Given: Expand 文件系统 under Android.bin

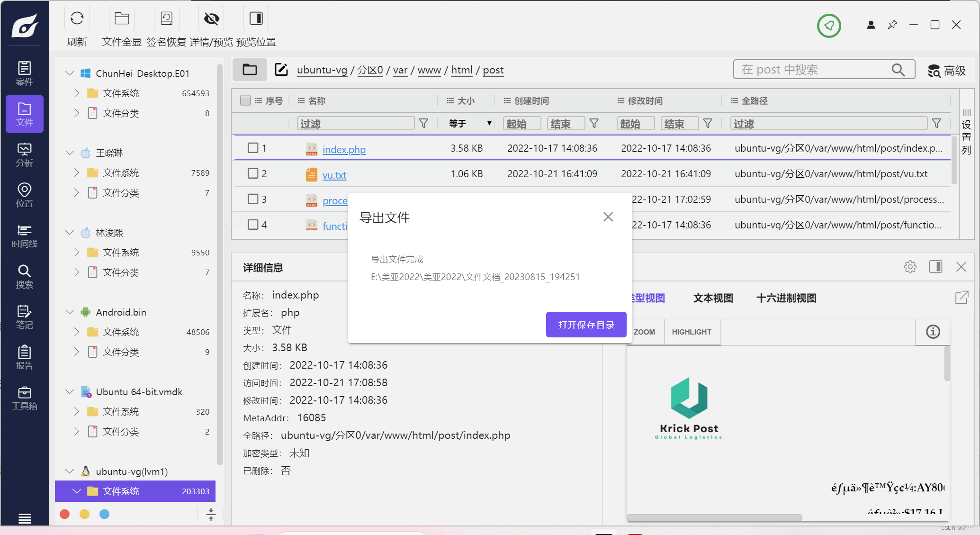Looking at the screenshot, I should pyautogui.click(x=77, y=332).
